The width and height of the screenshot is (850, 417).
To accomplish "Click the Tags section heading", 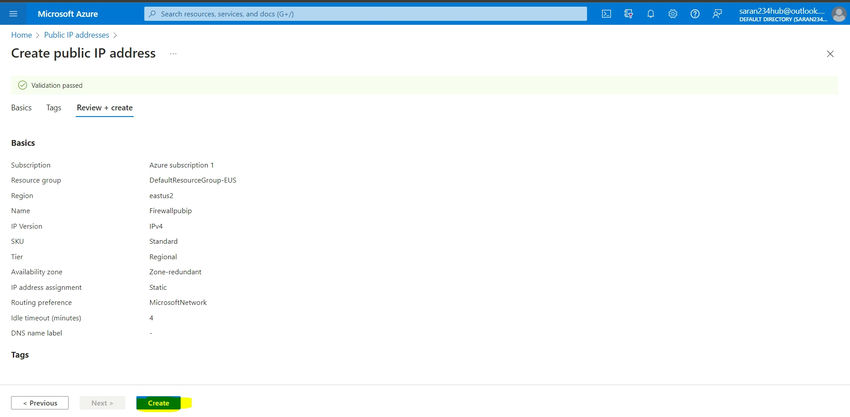I will pyautogui.click(x=20, y=355).
